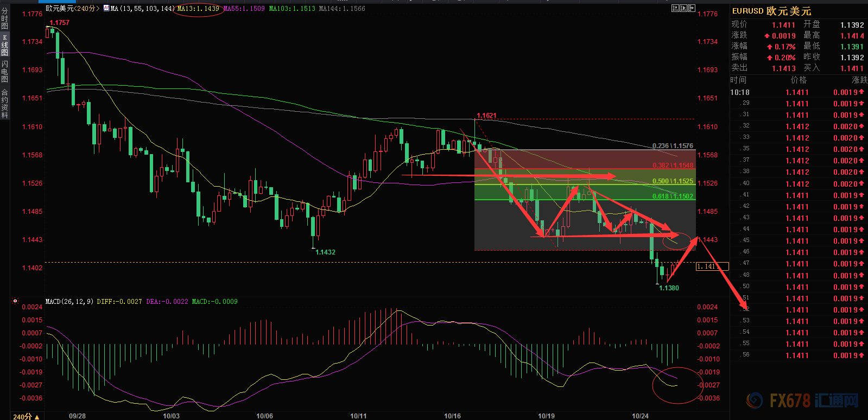The image size is (868, 420).
Task: Open the MA indicator settings icon
Action: [x=106, y=8]
